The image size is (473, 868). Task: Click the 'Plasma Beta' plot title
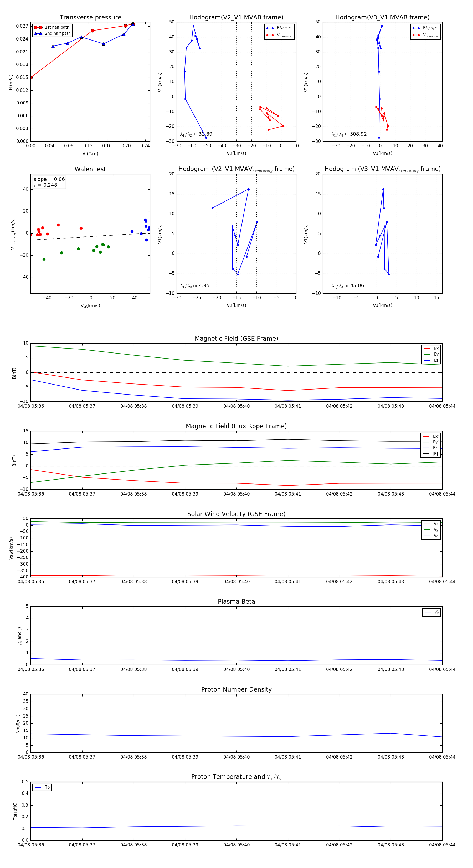(236, 602)
